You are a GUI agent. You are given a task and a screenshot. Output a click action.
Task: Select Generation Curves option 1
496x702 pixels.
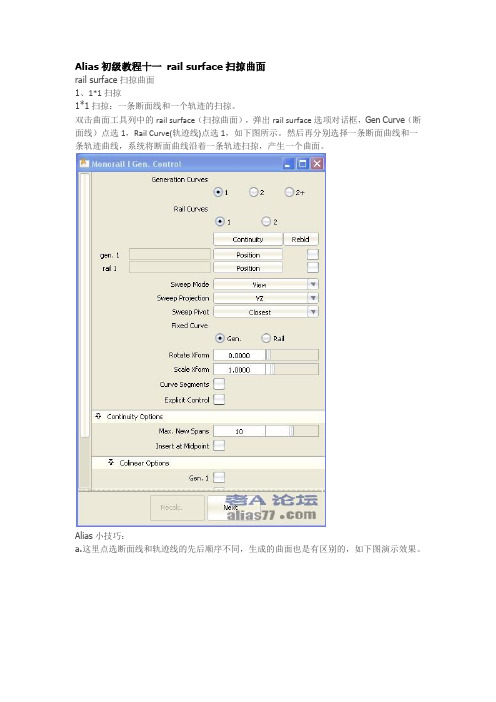pyautogui.click(x=218, y=192)
